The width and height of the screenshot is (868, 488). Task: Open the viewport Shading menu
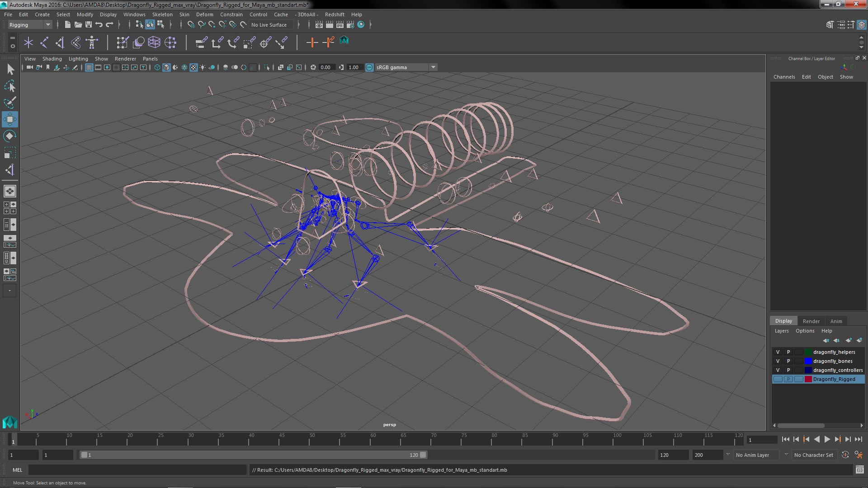[x=52, y=59]
